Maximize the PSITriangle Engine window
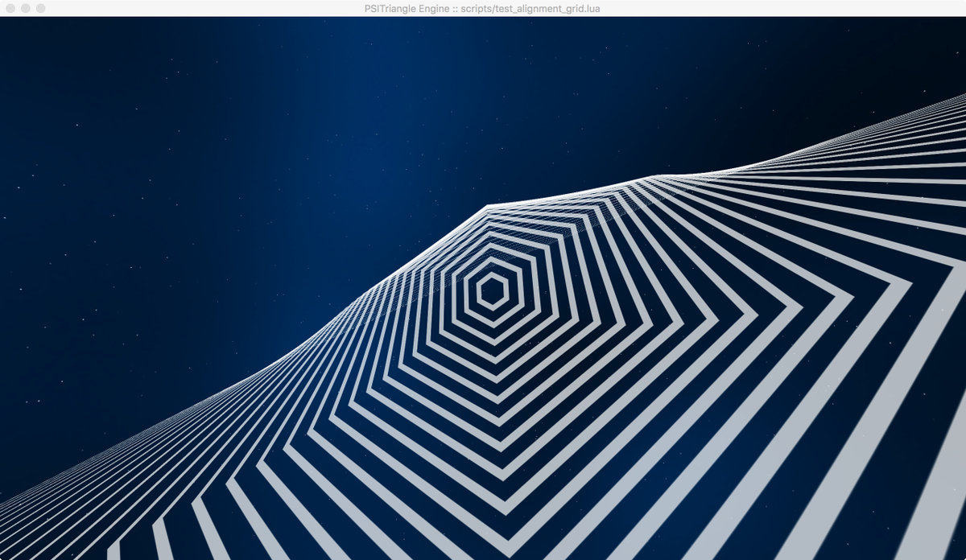 coord(41,8)
